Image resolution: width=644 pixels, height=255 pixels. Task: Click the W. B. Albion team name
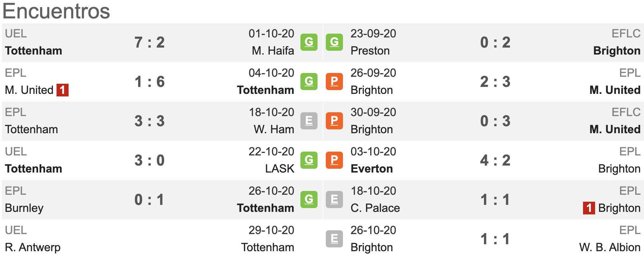point(610,247)
